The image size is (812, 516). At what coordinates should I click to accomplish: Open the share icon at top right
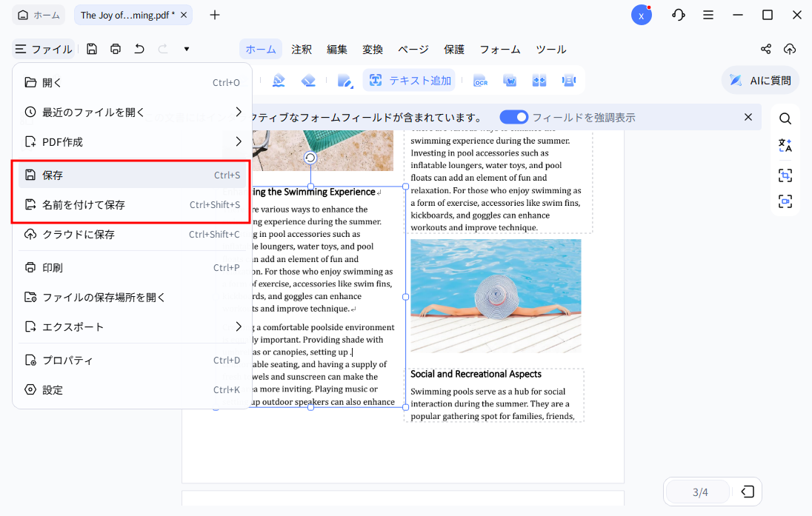(x=766, y=49)
